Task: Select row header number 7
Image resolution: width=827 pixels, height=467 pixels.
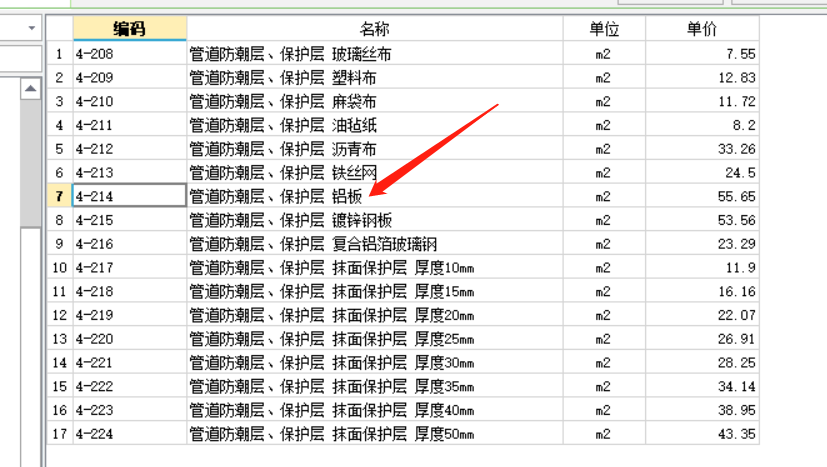Action: (60, 196)
